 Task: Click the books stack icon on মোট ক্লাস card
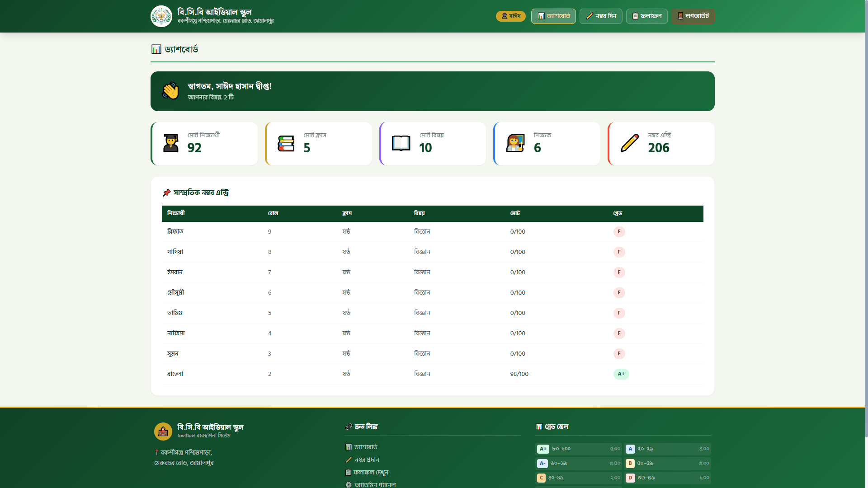click(x=286, y=143)
